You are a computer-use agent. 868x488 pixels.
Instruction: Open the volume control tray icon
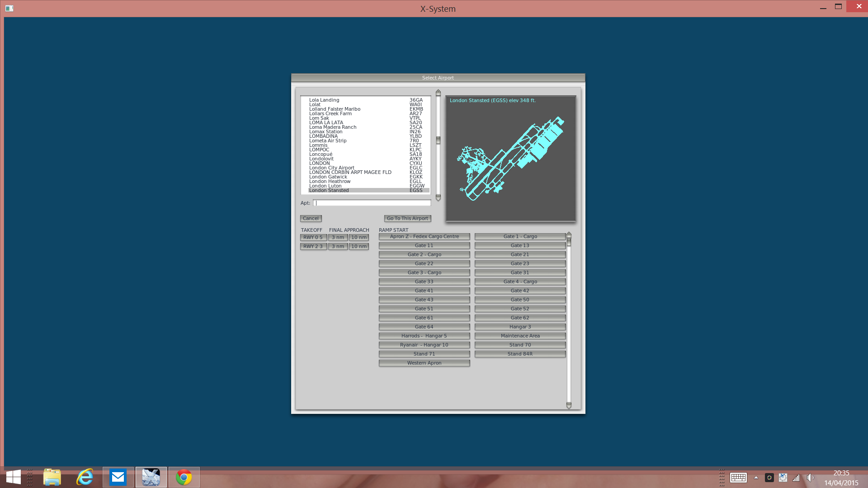point(810,478)
